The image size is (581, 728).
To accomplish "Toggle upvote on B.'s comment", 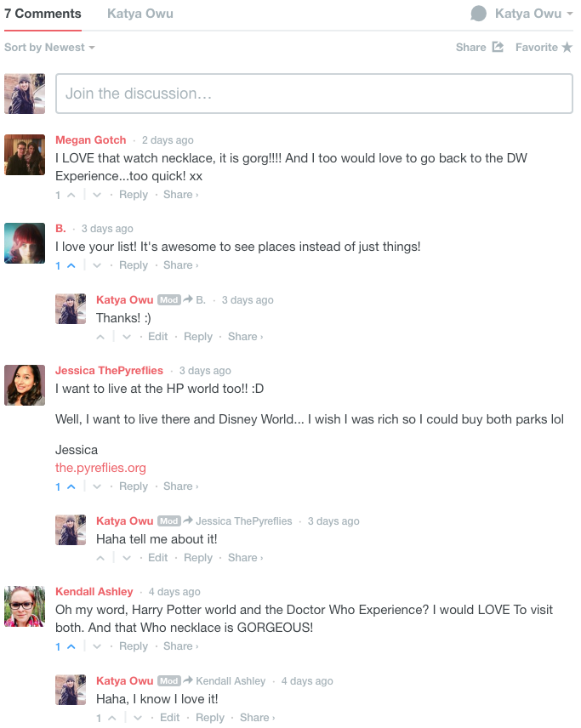I will click(x=71, y=265).
